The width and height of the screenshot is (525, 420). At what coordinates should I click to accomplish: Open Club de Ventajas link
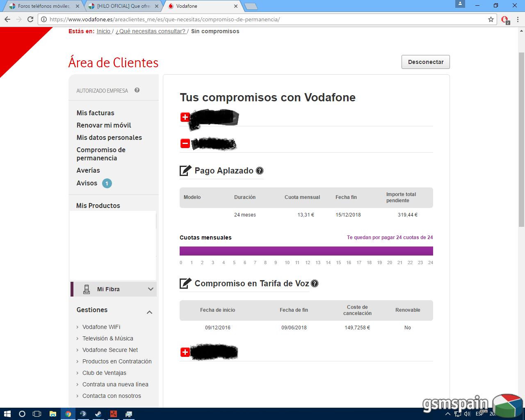pyautogui.click(x=104, y=373)
